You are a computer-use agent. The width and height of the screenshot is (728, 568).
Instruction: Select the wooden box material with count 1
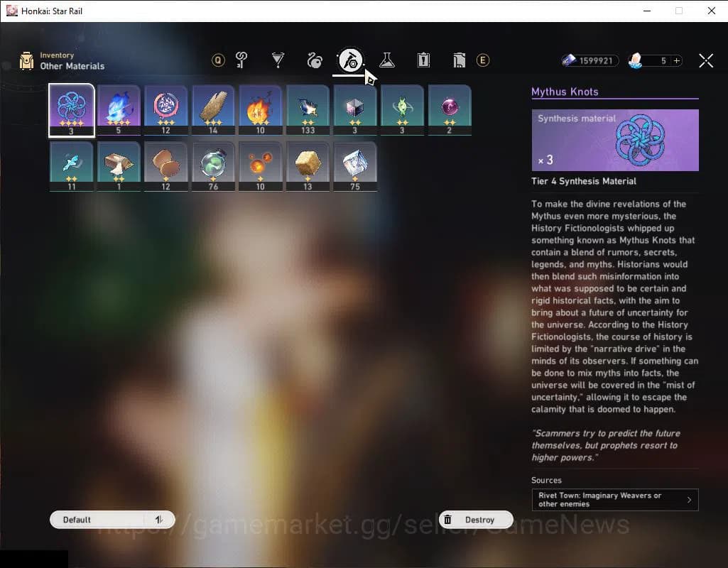coord(119,167)
